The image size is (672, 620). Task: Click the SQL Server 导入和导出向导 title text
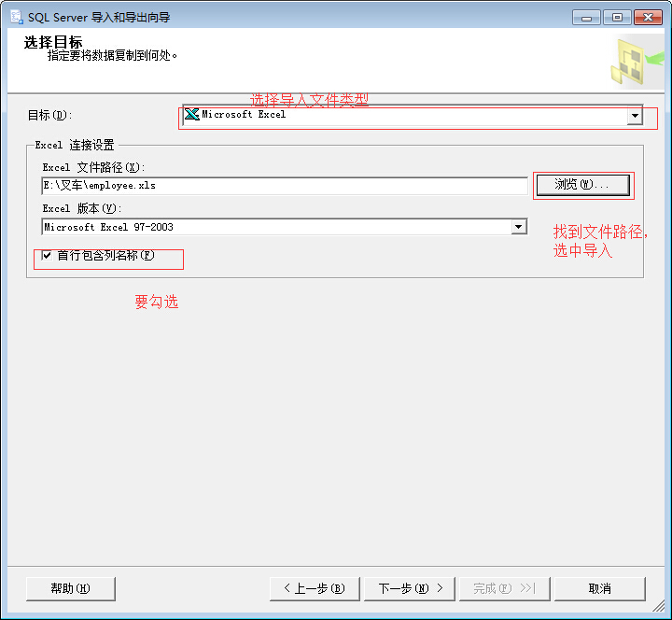click(99, 17)
